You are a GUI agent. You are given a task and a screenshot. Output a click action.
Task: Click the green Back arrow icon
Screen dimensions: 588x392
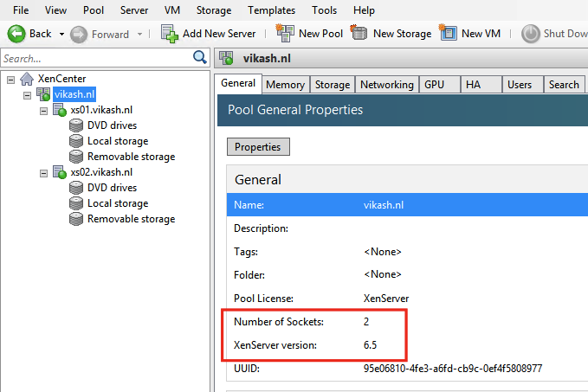(x=16, y=34)
